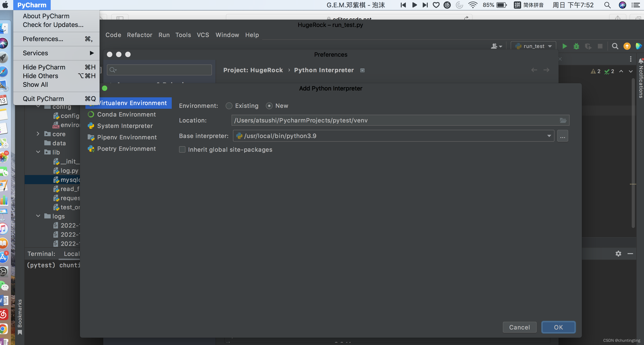Select Poetry Environment type

click(x=126, y=149)
